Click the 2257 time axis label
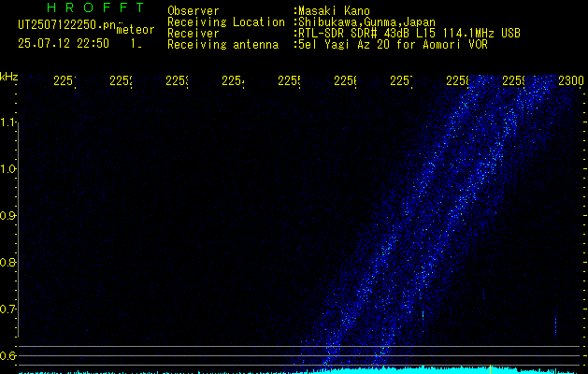The image size is (588, 374). [401, 80]
